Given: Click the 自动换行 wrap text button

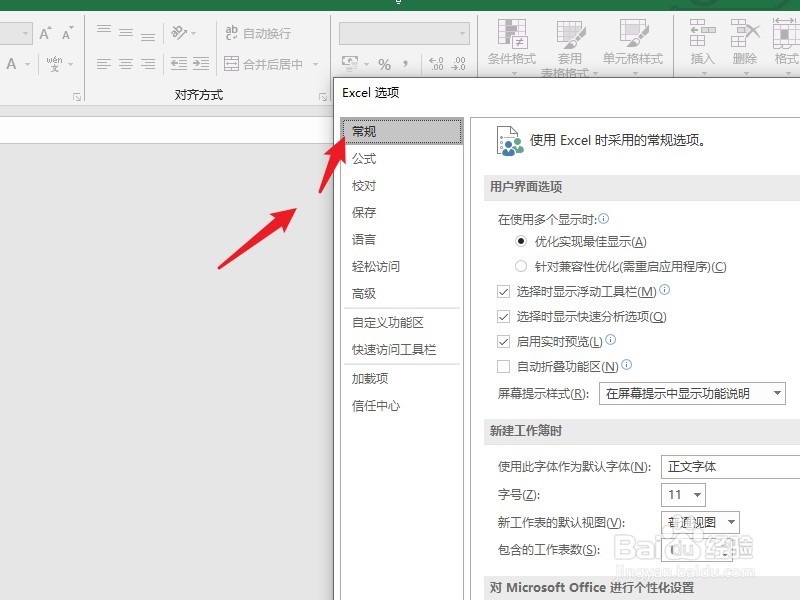Looking at the screenshot, I should (258, 33).
